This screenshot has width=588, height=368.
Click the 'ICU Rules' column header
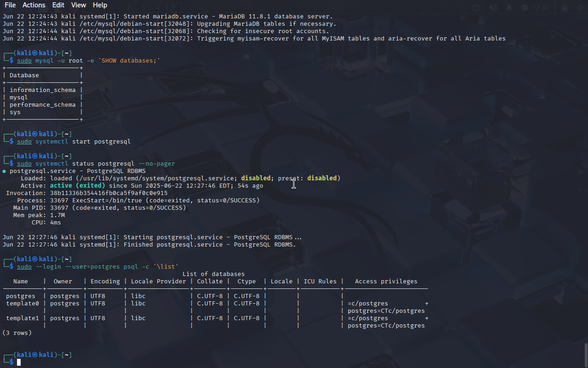click(320, 282)
